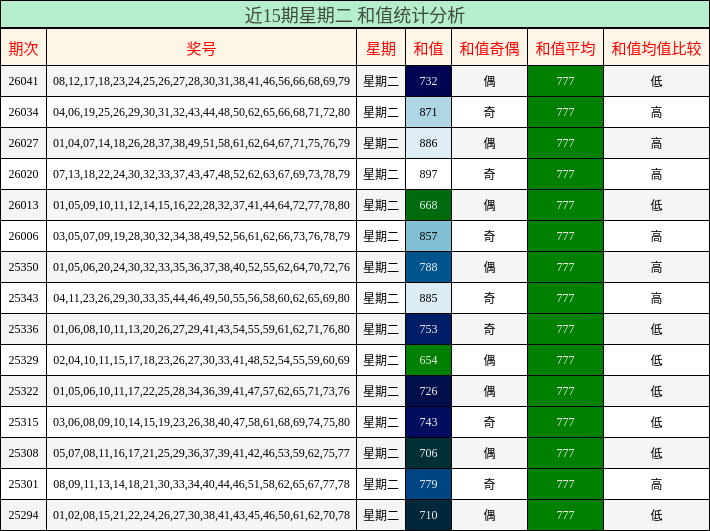This screenshot has width=710, height=531.
Task: Select period number 25336
Action: click(x=24, y=329)
